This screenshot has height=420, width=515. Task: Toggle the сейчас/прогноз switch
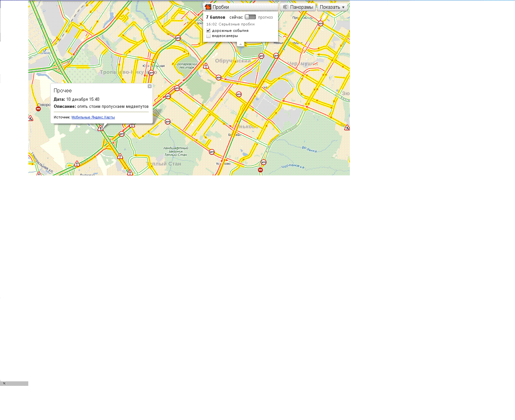pyautogui.click(x=250, y=17)
